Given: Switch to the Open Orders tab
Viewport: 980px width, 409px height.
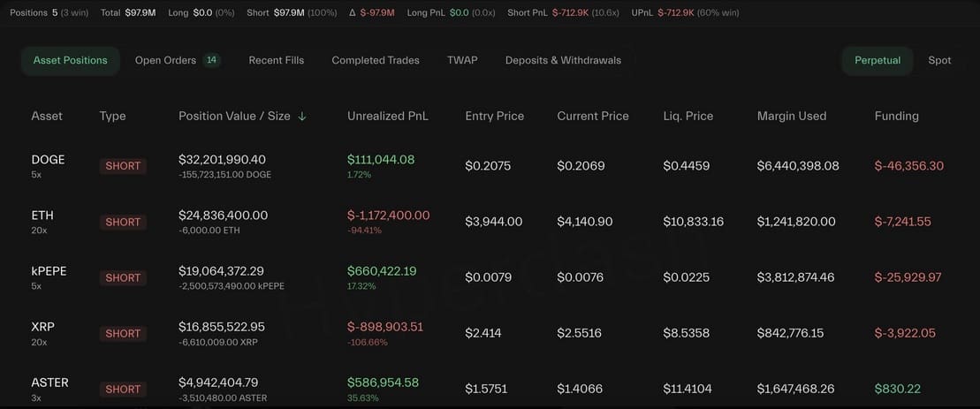Looking at the screenshot, I should pyautogui.click(x=165, y=60).
